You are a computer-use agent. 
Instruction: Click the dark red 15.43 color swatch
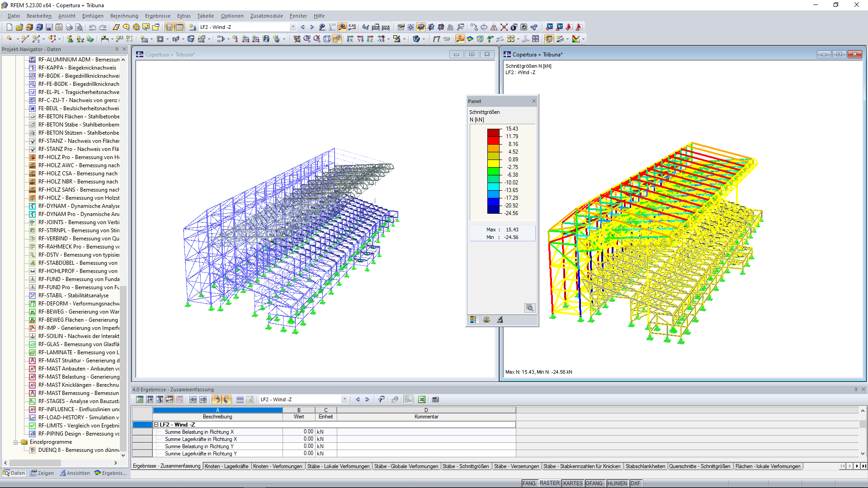(x=493, y=132)
